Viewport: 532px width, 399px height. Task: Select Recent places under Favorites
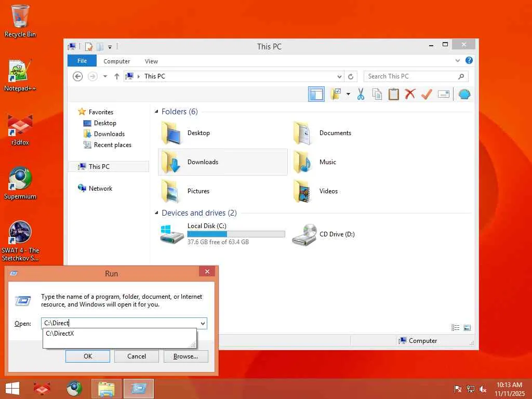(x=112, y=144)
